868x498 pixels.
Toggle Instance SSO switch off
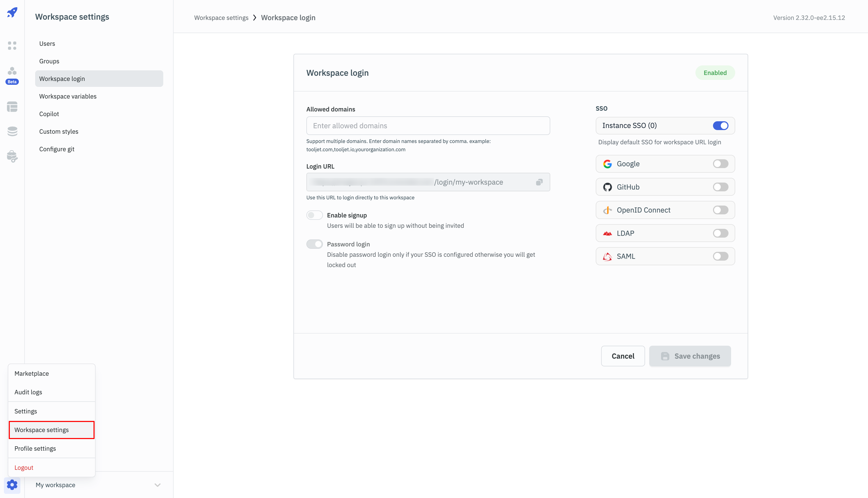(x=720, y=125)
